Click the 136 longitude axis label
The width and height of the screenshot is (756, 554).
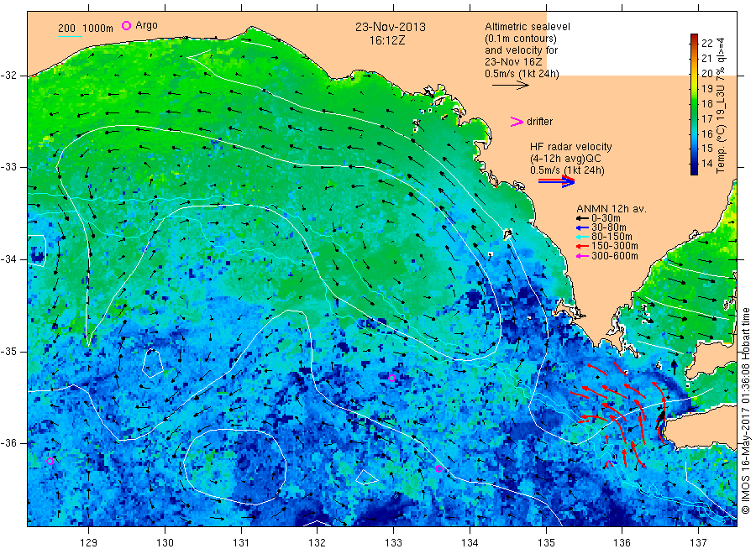click(622, 543)
